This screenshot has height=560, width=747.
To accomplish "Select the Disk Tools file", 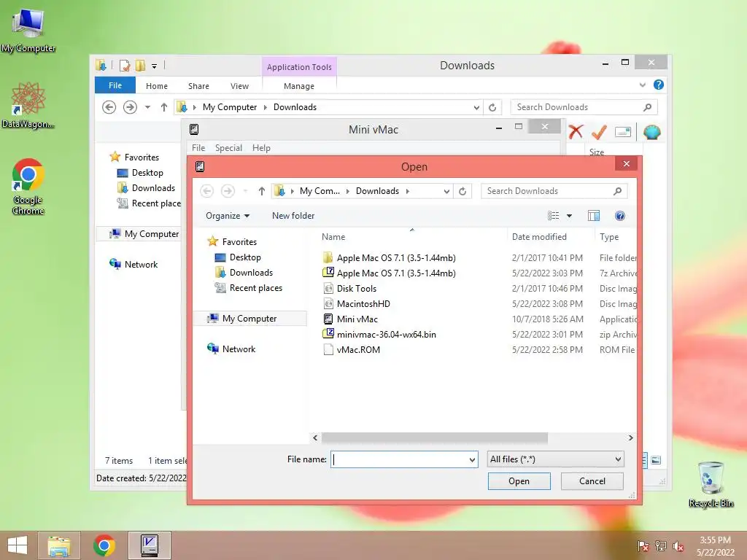I will (356, 289).
